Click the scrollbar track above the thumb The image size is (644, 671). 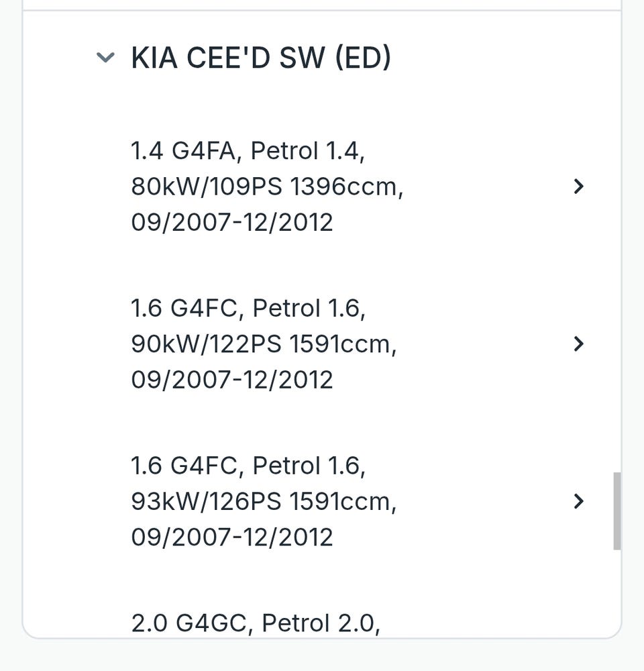pos(616,268)
